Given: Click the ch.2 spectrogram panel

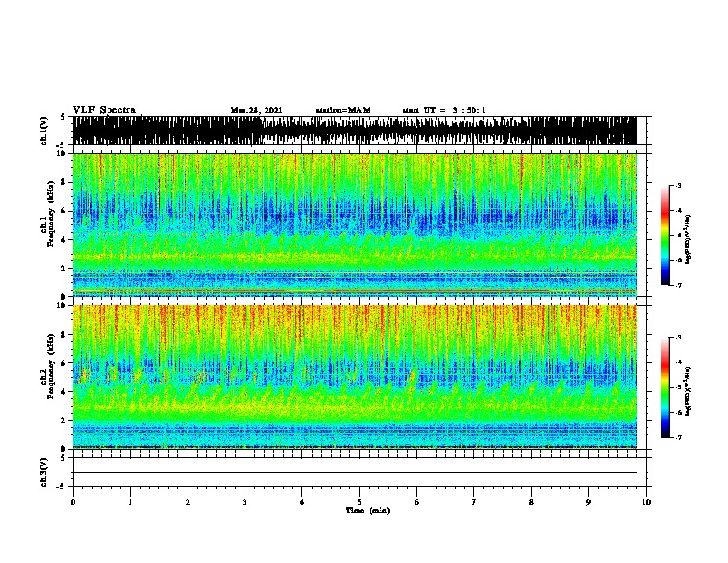Looking at the screenshot, I should (x=355, y=377).
